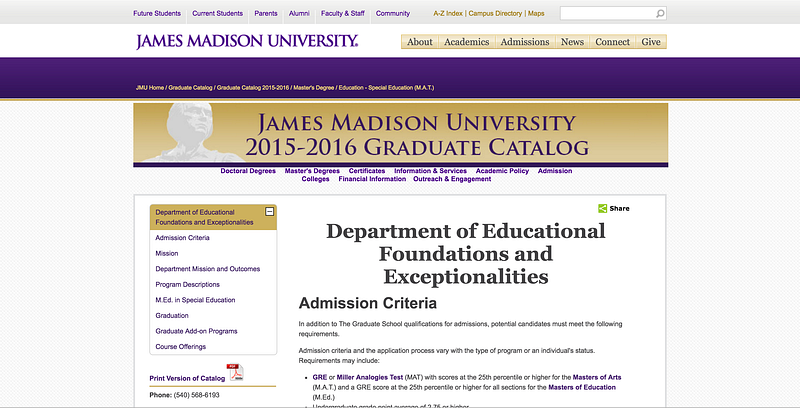The width and height of the screenshot is (800, 408).
Task: Select Course Offerings in sidebar
Action: tap(181, 347)
